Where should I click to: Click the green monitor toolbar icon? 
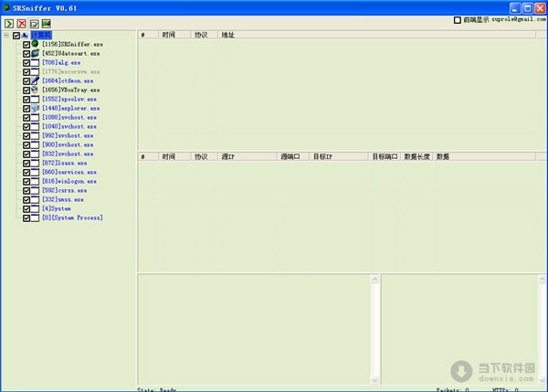(47, 24)
